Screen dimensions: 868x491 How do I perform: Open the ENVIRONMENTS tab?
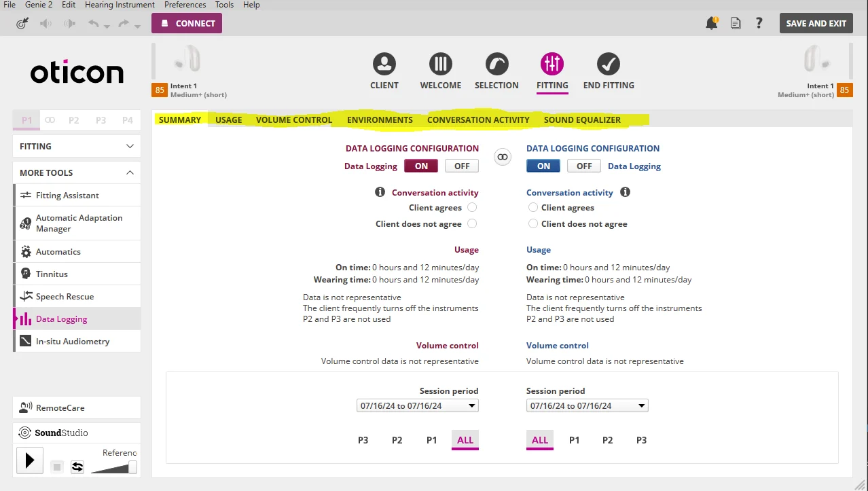[x=380, y=120]
